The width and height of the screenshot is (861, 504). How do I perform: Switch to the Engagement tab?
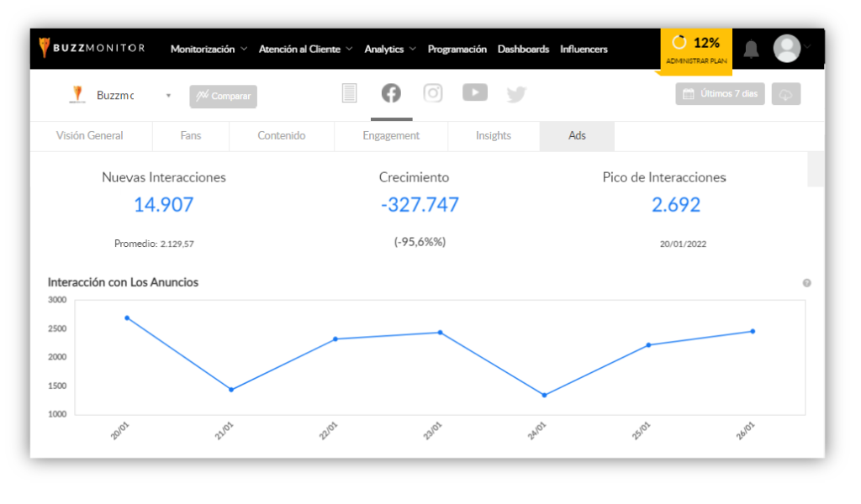[391, 135]
